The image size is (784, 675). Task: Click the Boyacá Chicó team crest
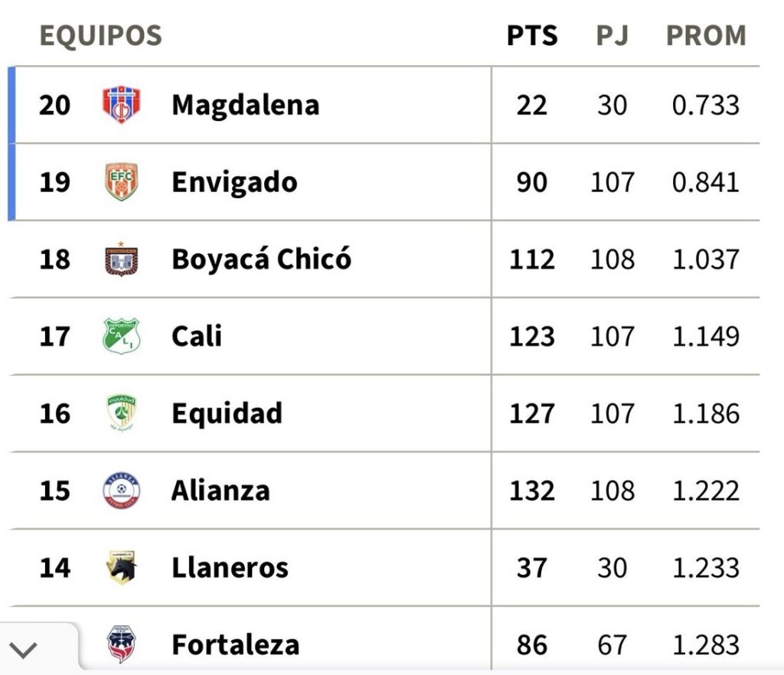tap(122, 259)
